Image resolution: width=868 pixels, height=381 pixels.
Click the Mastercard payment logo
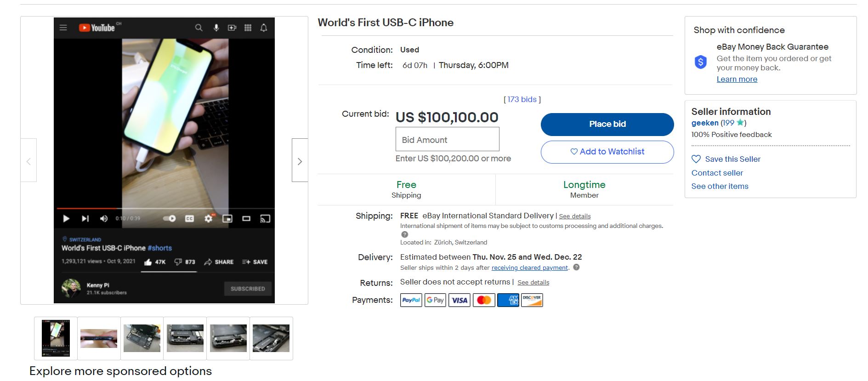484,300
